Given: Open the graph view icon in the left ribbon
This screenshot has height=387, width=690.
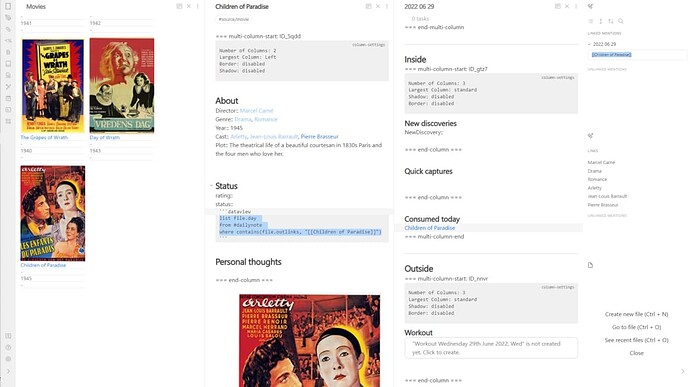Looking at the screenshot, I should pyautogui.click(x=8, y=86).
